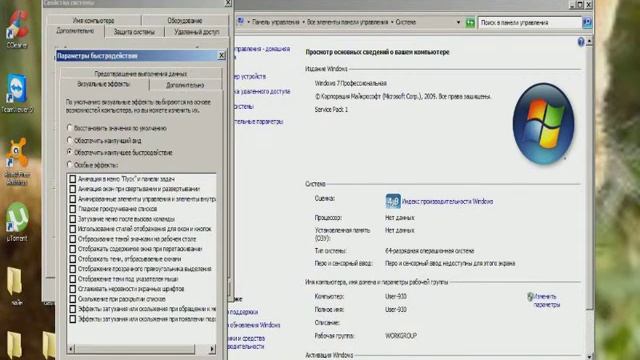The image size is (640, 360).
Task: Enable Гладкое прокручивание списков checkbox
Action: (x=72, y=209)
